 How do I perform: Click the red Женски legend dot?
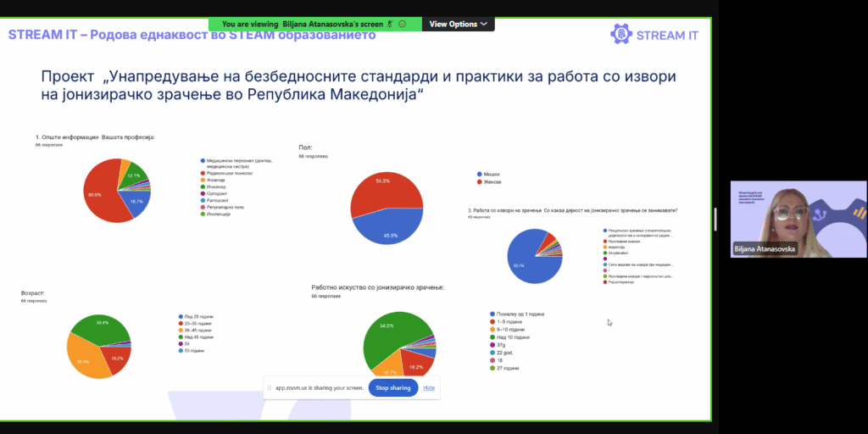click(480, 181)
